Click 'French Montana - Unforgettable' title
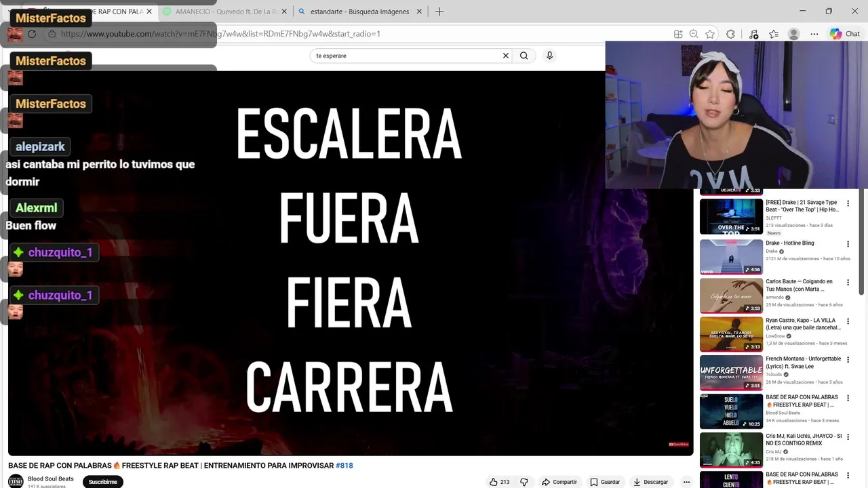Viewport: 868px width, 488px height. click(804, 363)
